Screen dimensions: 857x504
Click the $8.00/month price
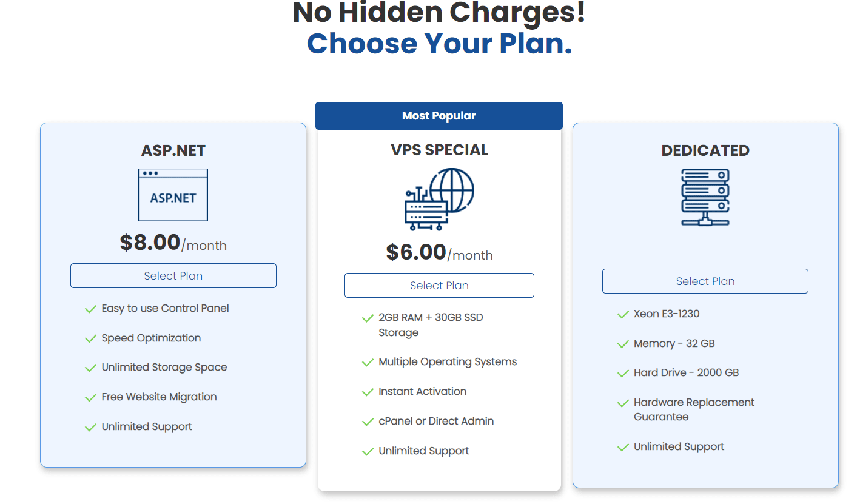click(x=173, y=243)
